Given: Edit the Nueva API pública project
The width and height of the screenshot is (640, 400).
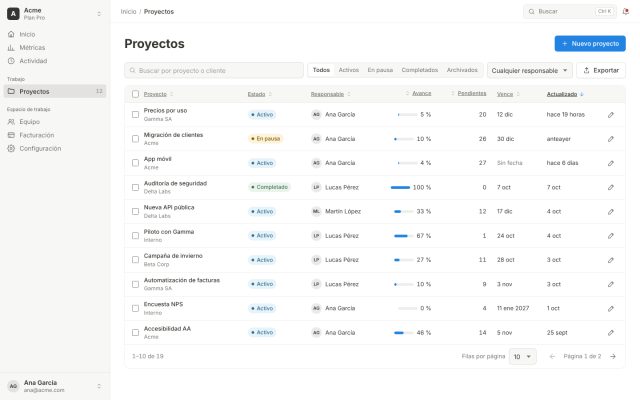Looking at the screenshot, I should pos(611,211).
